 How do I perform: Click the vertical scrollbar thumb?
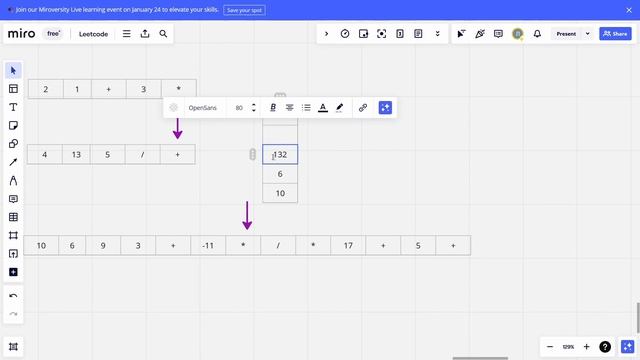point(638,318)
